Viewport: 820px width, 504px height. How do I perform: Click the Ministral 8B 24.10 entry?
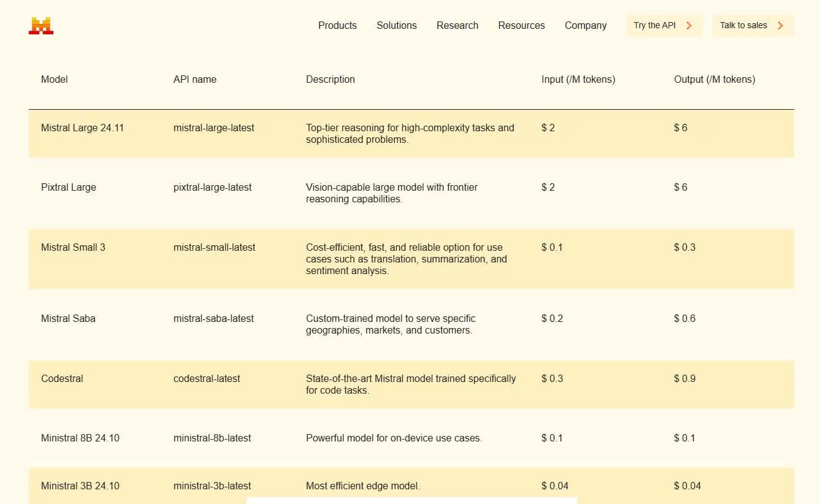coord(80,438)
